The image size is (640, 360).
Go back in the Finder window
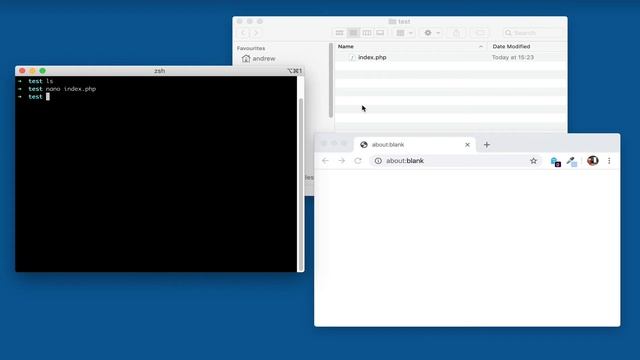pyautogui.click(x=243, y=33)
